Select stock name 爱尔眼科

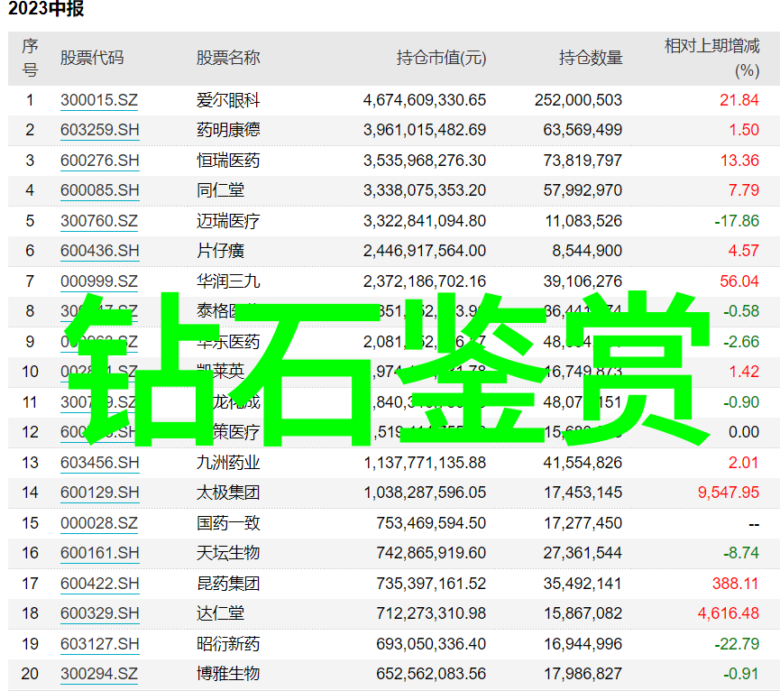228,100
